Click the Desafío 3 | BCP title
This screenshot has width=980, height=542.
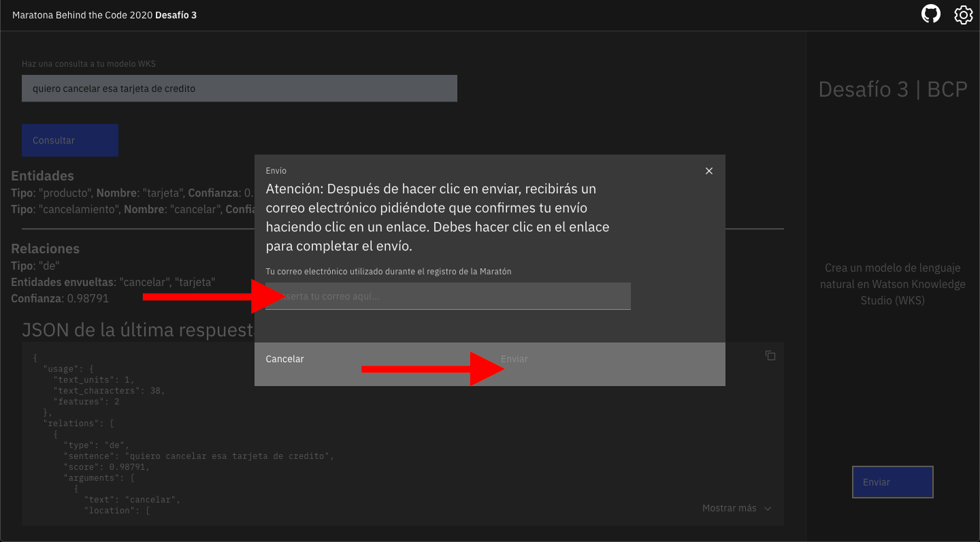893,89
